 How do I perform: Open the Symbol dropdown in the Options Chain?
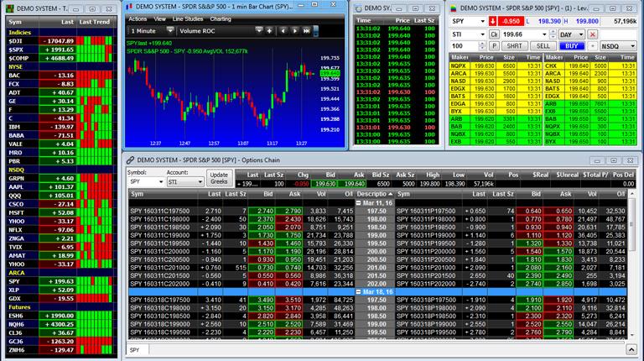click(161, 181)
